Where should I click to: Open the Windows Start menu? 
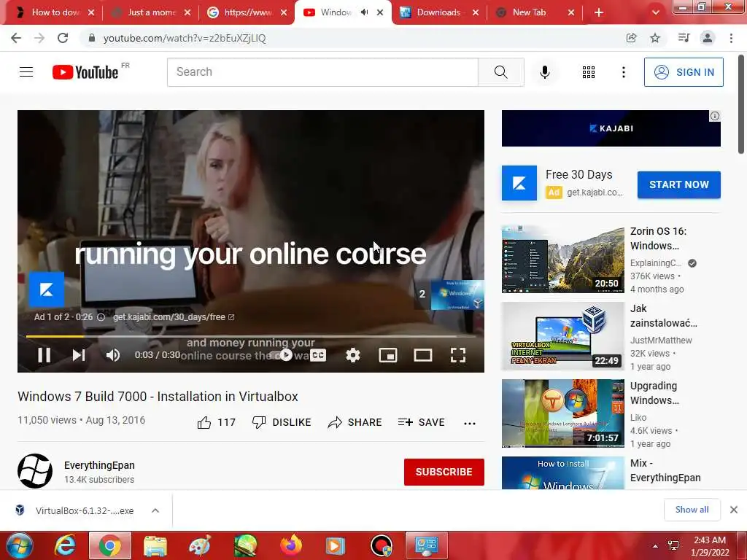tap(19, 545)
